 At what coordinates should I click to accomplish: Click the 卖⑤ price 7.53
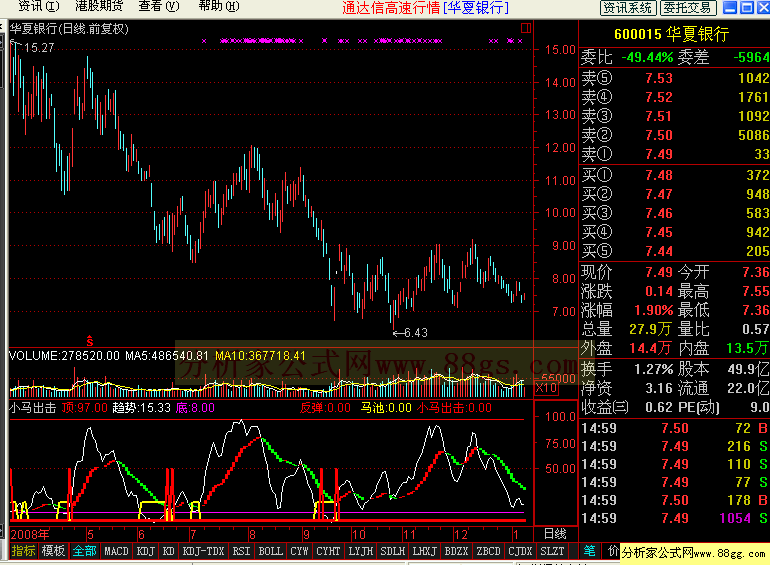(x=659, y=78)
